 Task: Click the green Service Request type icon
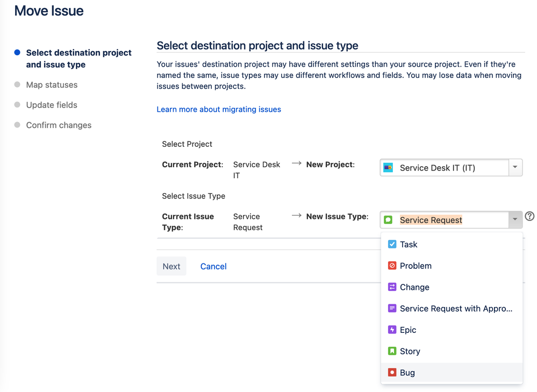click(x=388, y=220)
